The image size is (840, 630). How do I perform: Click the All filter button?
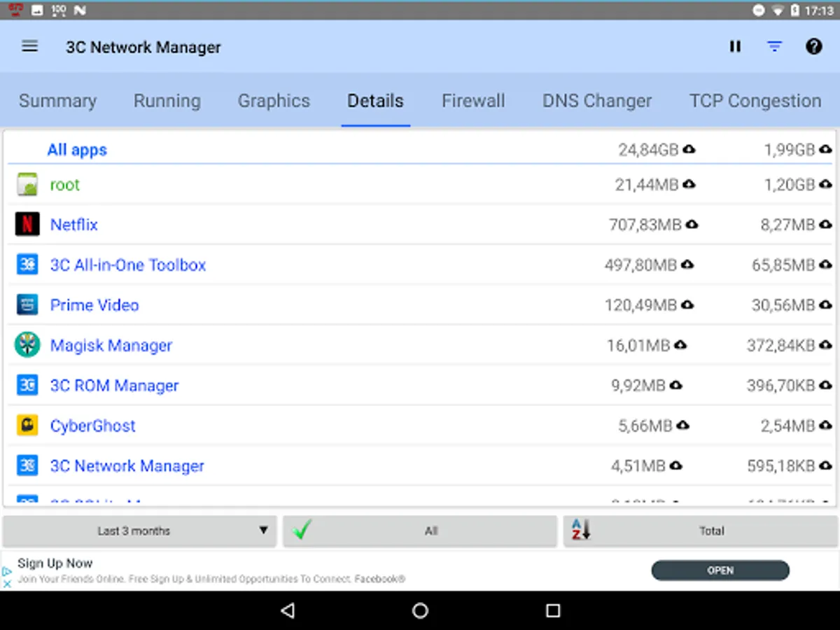tap(419, 531)
